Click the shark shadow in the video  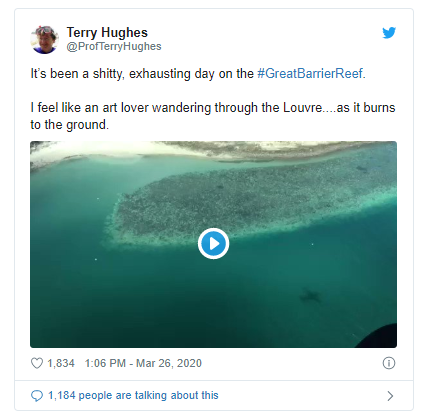[310, 295]
